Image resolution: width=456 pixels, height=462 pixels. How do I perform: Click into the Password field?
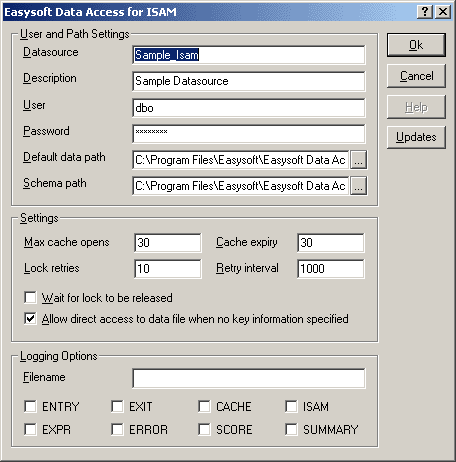tap(249, 134)
